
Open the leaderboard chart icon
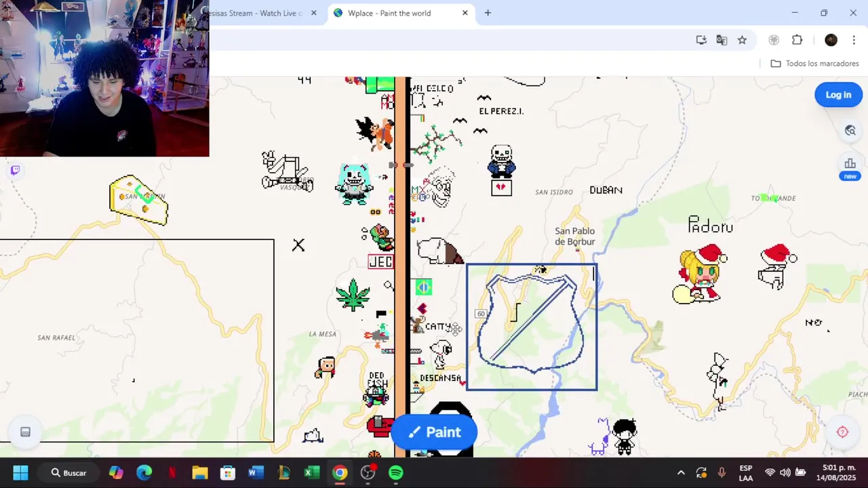tap(850, 163)
